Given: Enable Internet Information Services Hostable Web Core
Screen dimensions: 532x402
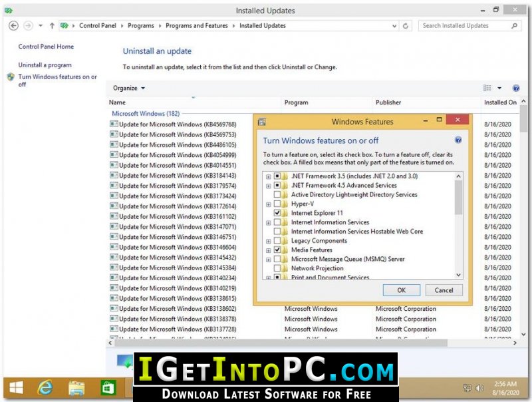Looking at the screenshot, I should [x=277, y=232].
